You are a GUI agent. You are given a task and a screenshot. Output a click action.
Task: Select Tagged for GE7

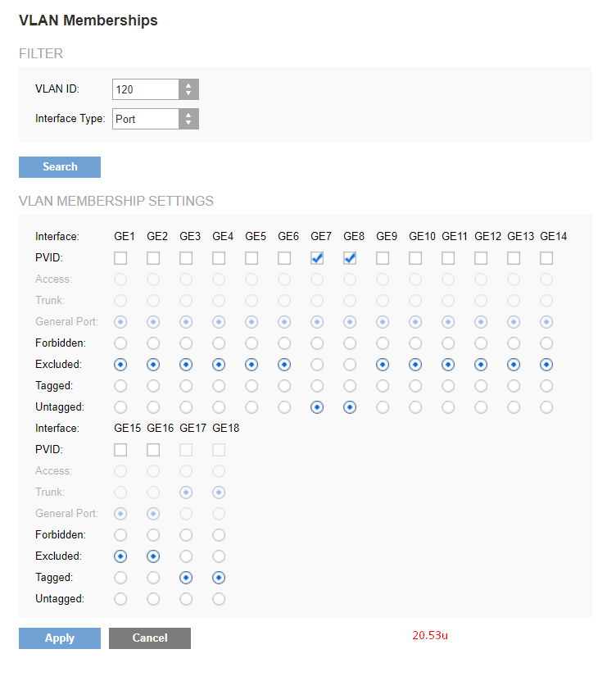tap(317, 386)
